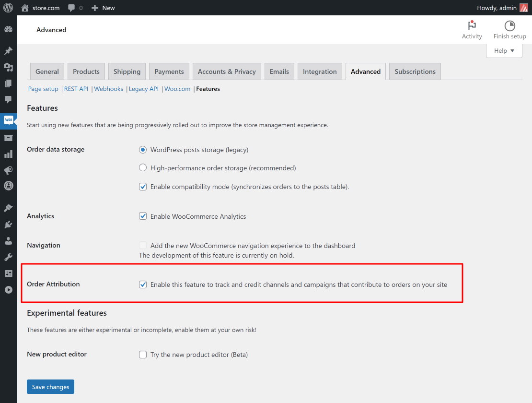Switch to the Subscriptions tab
Screen dimensions: 532x403
415,71
